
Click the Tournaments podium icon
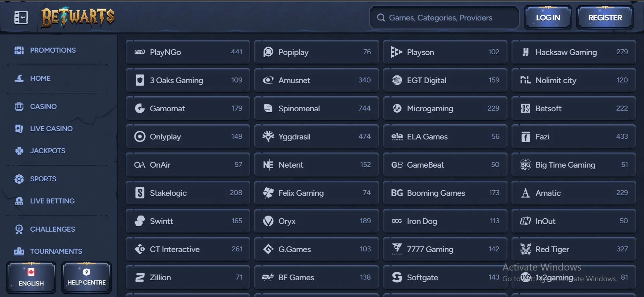[19, 251]
